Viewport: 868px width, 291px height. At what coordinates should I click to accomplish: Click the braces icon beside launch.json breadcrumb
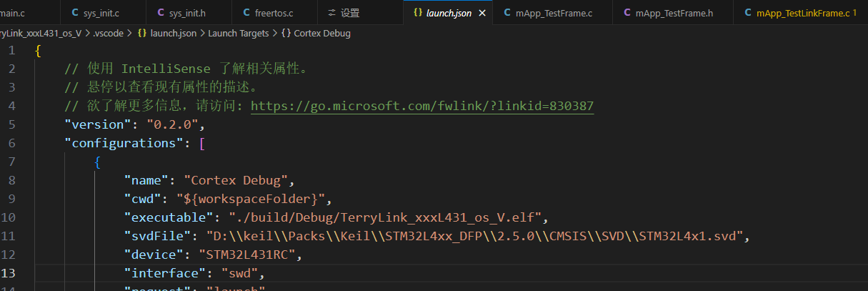141,33
